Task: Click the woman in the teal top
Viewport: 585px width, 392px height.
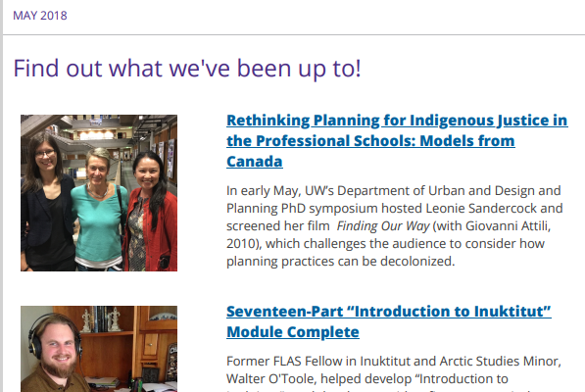Action: (x=99, y=209)
